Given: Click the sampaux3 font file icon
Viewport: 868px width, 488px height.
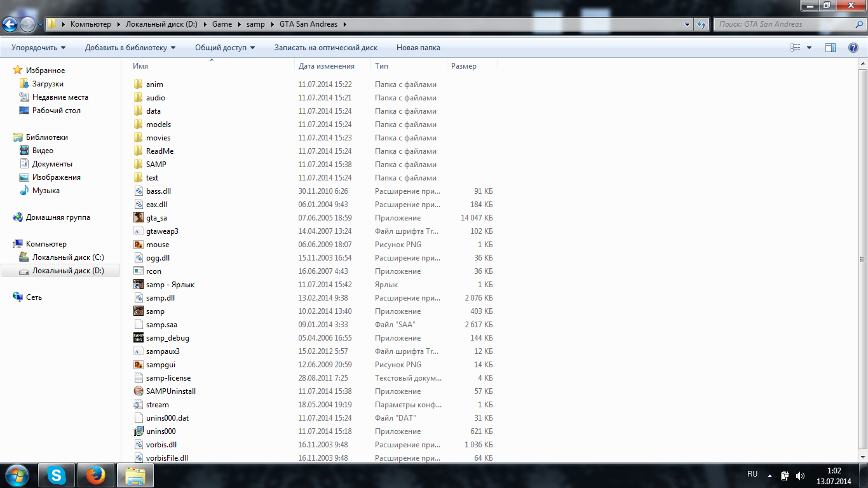Looking at the screenshot, I should (x=139, y=351).
